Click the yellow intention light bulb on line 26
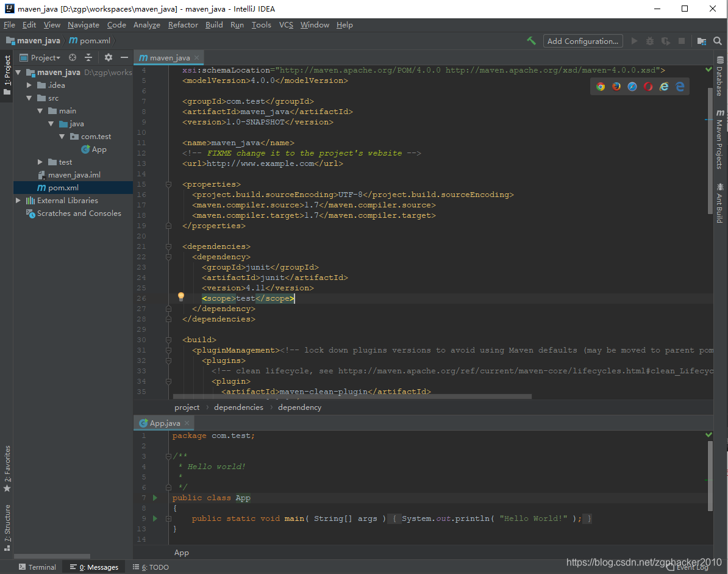 point(181,296)
